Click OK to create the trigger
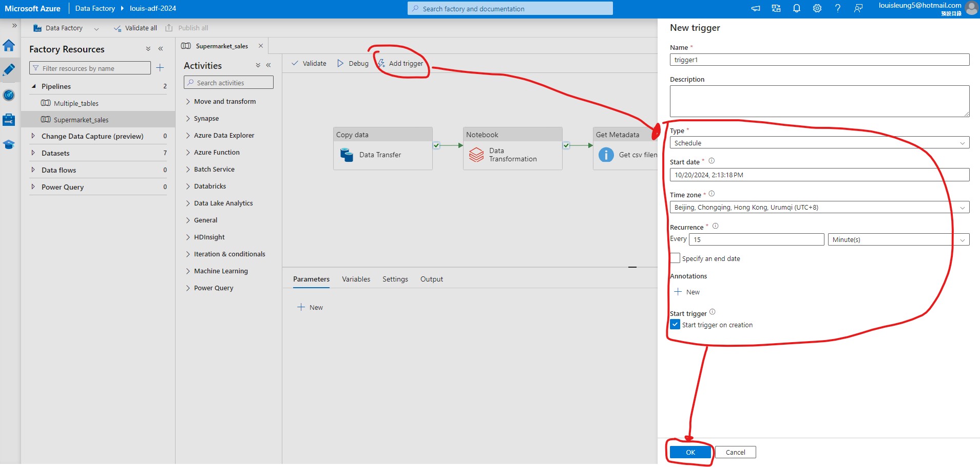The height and width of the screenshot is (467, 980). point(689,452)
